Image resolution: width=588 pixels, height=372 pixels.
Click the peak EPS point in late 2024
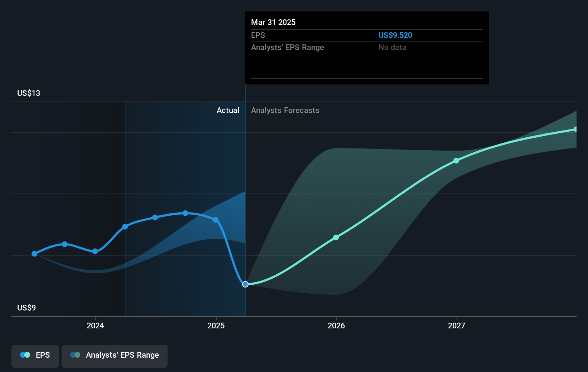tap(185, 213)
